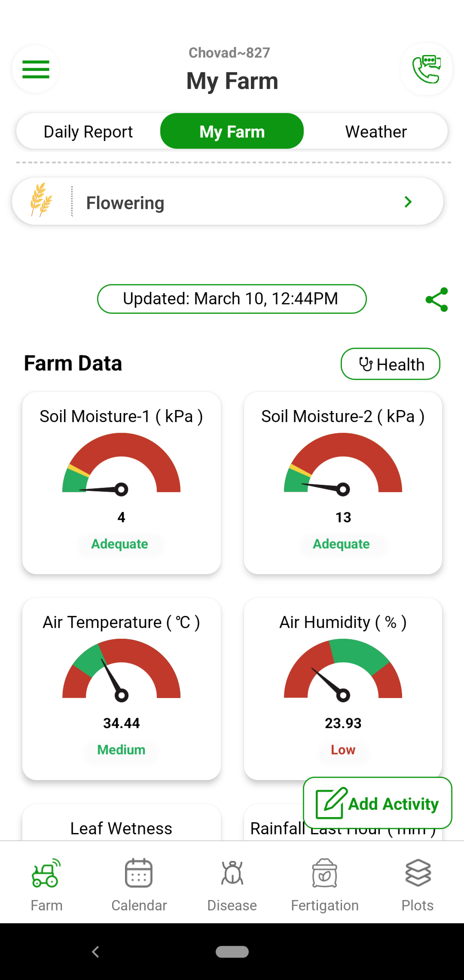Check Air Humidity Low status
Screen dimensions: 464x980
click(343, 749)
